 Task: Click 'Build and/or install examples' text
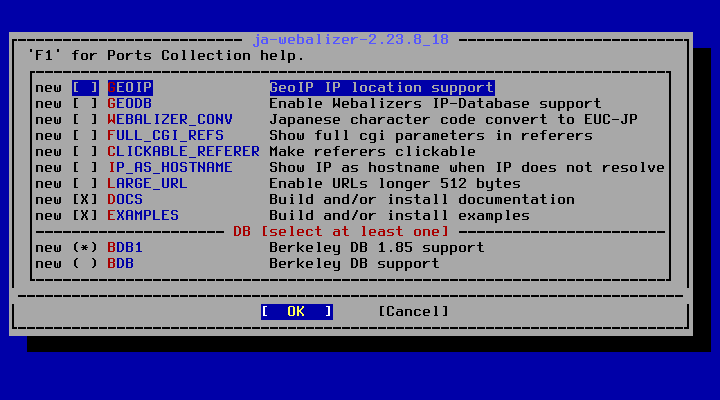tap(400, 215)
